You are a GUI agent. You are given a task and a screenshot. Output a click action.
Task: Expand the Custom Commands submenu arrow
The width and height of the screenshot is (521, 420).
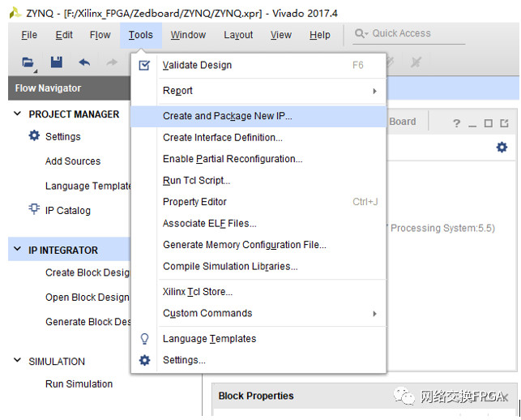point(375,314)
